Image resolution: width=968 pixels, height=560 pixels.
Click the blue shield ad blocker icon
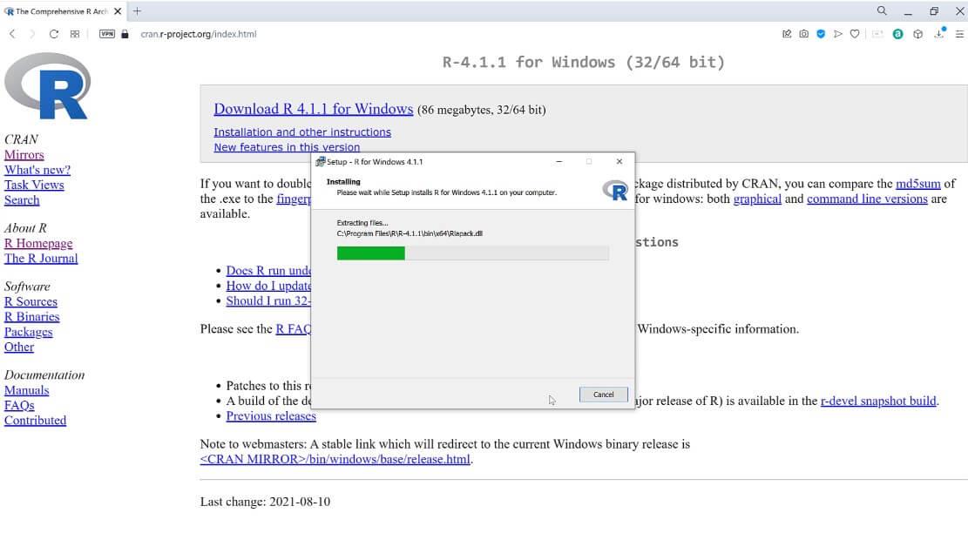[x=821, y=34]
